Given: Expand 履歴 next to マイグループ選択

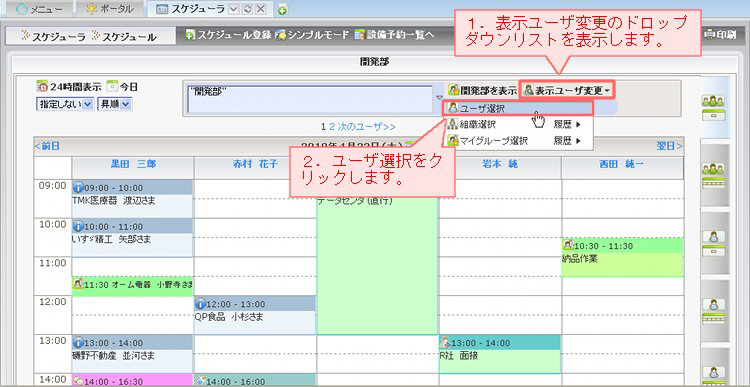Looking at the screenshot, I should [567, 141].
